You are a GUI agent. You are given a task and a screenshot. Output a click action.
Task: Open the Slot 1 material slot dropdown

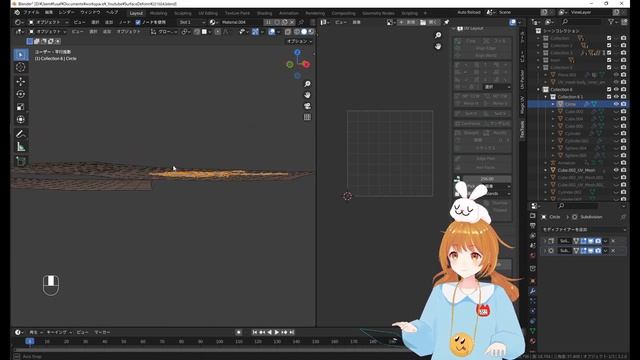(x=192, y=22)
